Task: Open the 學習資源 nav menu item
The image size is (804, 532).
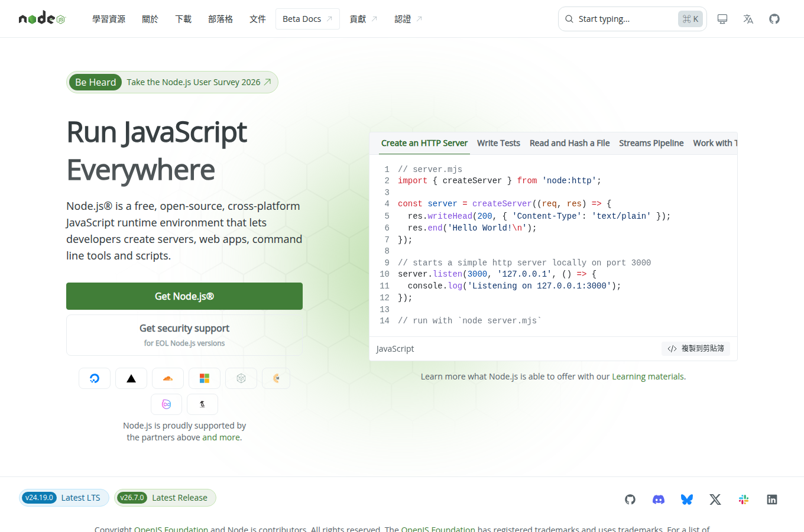Action: point(109,19)
